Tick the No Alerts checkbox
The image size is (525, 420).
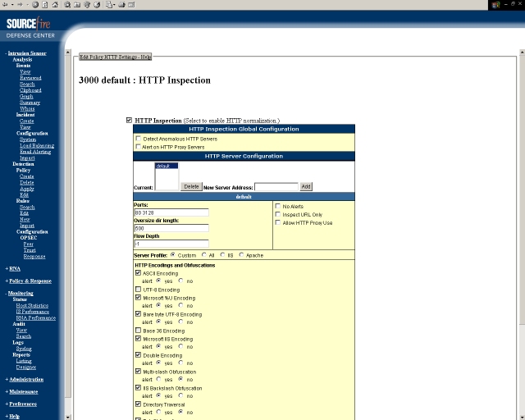[277, 206]
